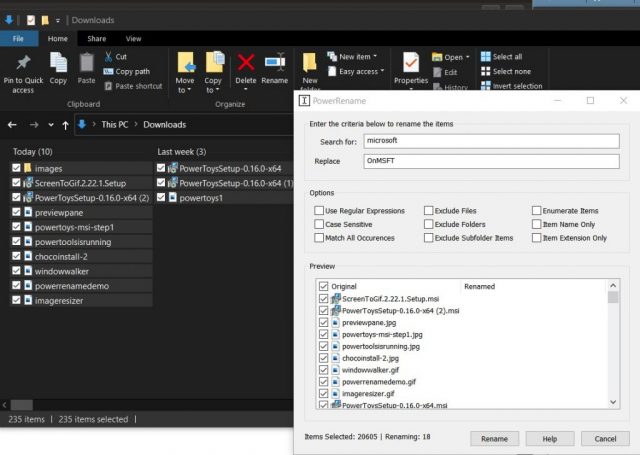Click Edit in the ribbon

pyautogui.click(x=445, y=72)
